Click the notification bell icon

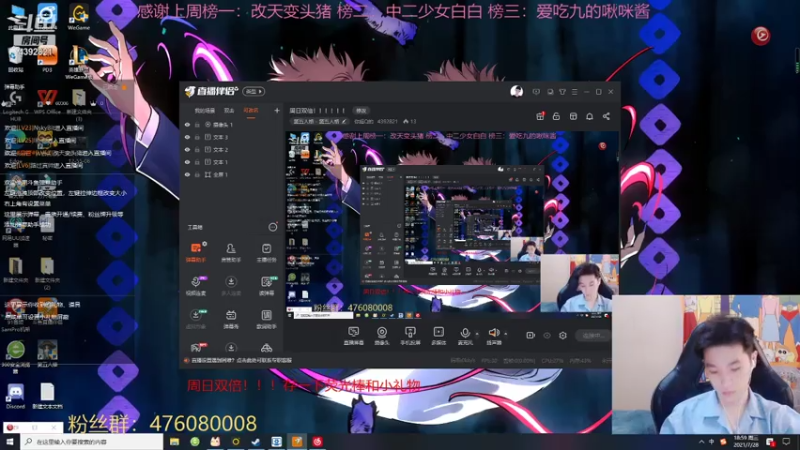pos(589,116)
